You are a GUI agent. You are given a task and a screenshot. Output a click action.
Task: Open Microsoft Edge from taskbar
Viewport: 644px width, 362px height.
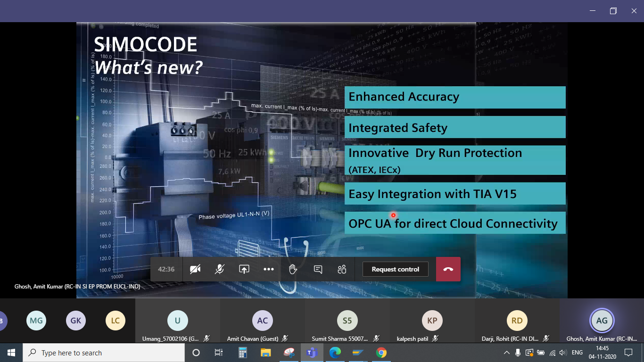(335, 353)
